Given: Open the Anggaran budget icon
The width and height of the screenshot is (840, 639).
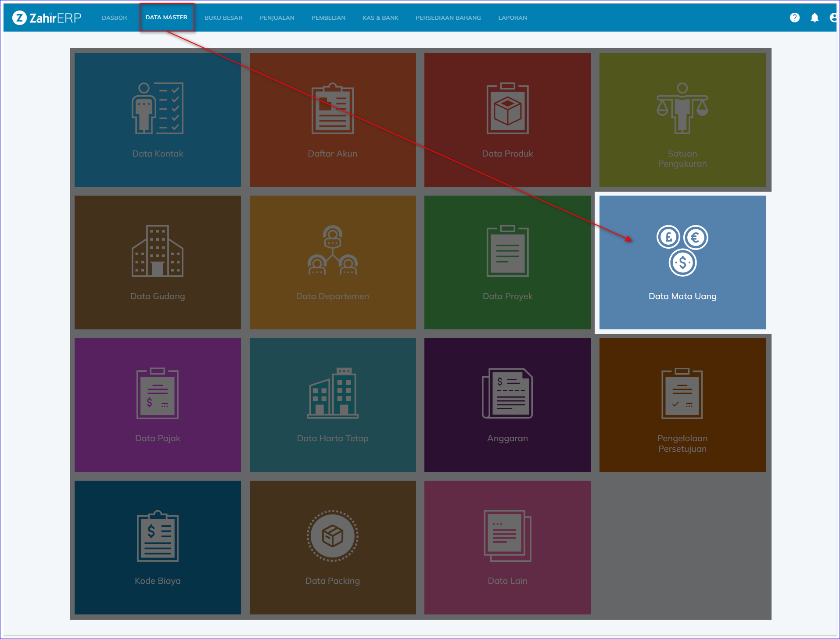Looking at the screenshot, I should [507, 393].
